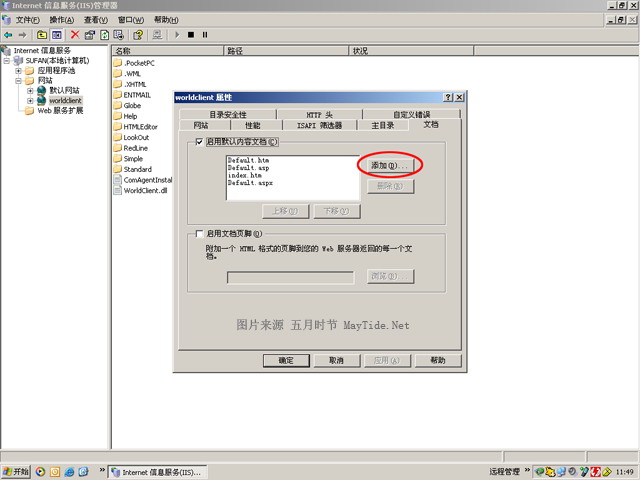Toggle the enable default content page checkbox

pos(200,142)
